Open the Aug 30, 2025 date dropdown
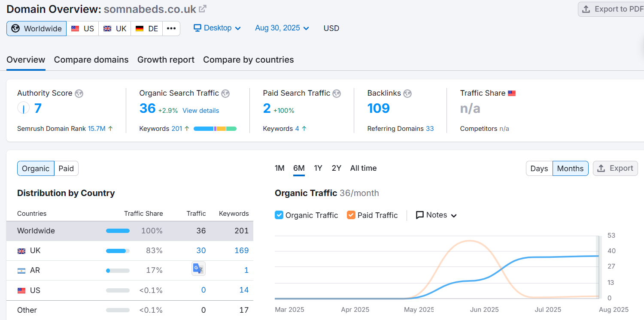Viewport: 644px width, 320px height. [282, 28]
